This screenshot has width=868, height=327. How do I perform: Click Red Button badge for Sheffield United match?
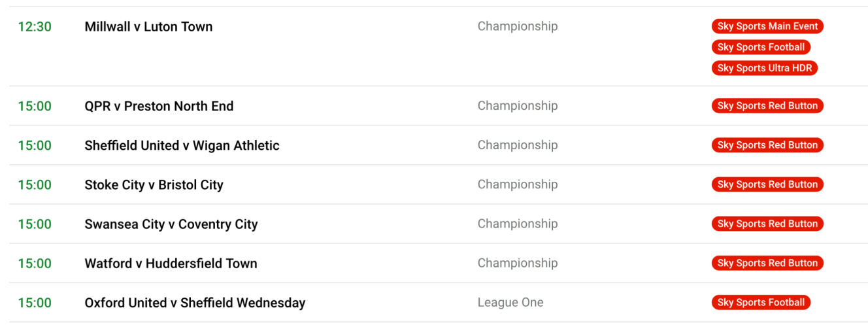click(767, 145)
